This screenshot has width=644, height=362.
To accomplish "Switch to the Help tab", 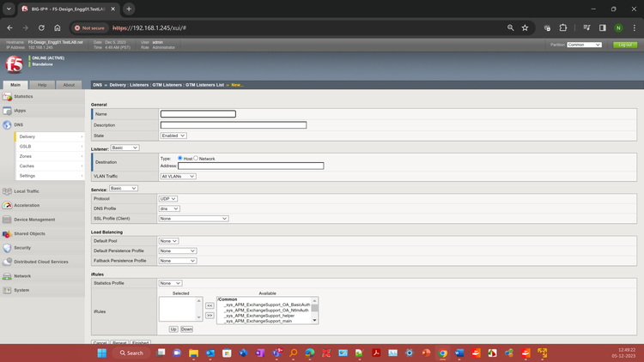I will pyautogui.click(x=42, y=85).
